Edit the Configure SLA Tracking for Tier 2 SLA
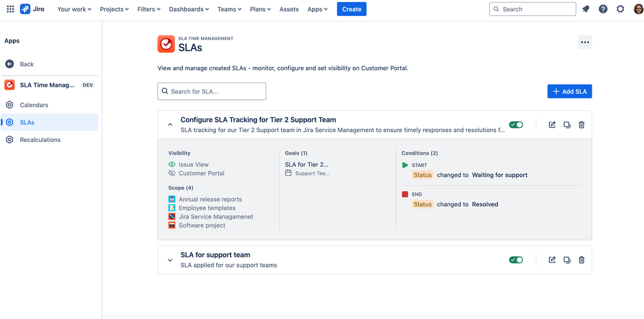This screenshot has width=644, height=319. point(552,125)
